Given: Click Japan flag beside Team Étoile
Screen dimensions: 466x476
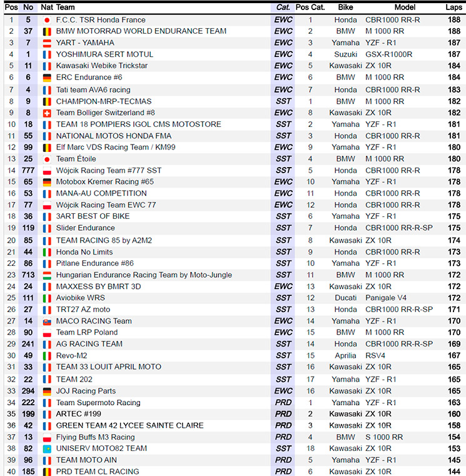Looking at the screenshot, I should pyautogui.click(x=47, y=160).
